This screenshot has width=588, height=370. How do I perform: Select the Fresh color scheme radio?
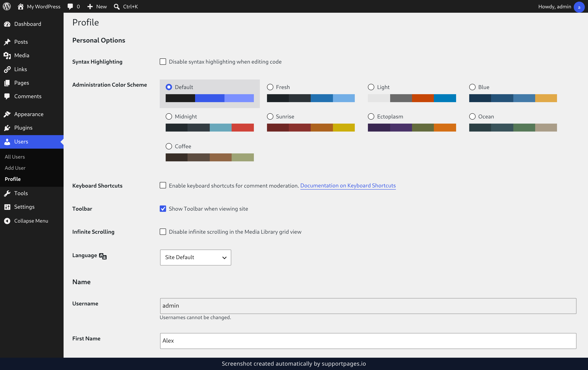tap(270, 87)
